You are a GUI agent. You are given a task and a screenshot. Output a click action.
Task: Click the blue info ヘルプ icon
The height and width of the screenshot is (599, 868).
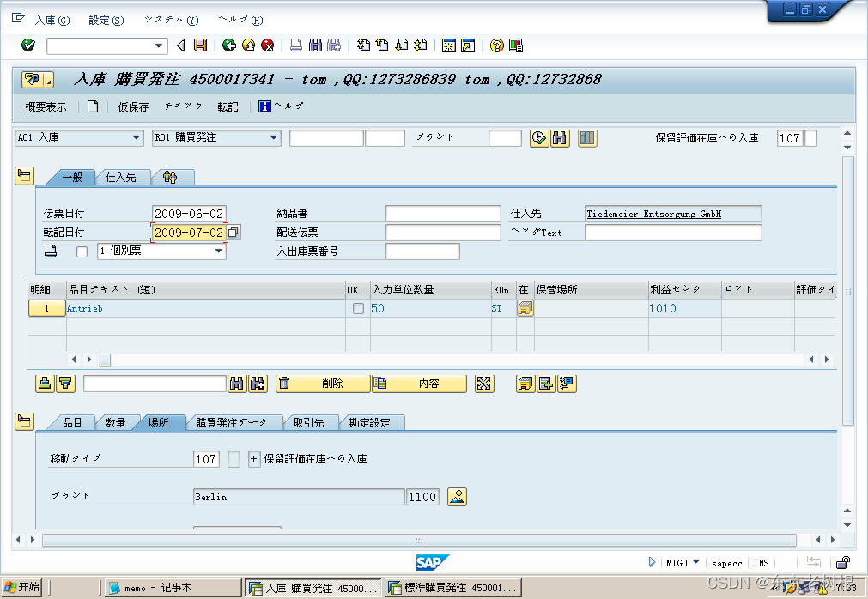tap(264, 106)
